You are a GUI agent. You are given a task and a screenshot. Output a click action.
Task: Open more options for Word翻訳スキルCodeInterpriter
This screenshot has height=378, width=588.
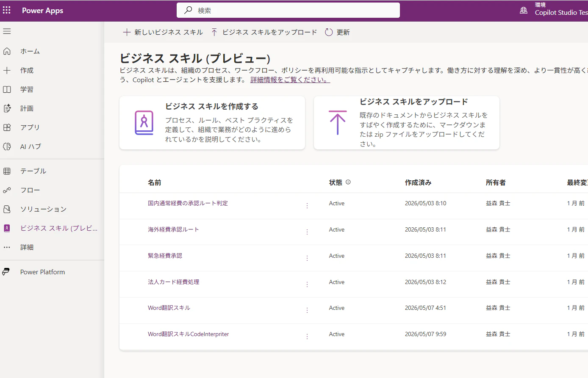307,337
